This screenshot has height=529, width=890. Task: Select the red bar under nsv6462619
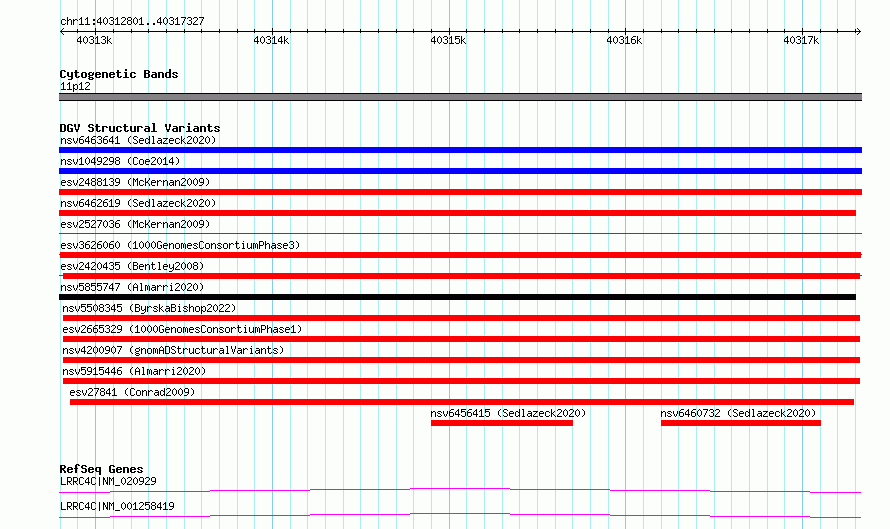pos(457,213)
